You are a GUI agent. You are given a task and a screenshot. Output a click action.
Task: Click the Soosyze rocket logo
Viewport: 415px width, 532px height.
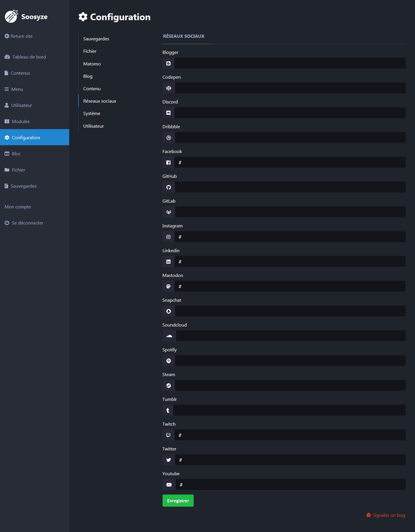pos(11,16)
